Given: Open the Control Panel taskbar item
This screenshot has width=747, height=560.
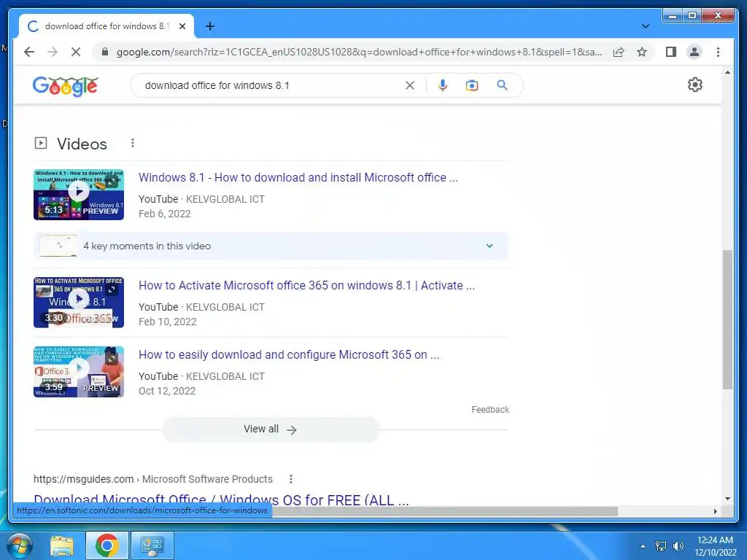Looking at the screenshot, I should coord(152,545).
